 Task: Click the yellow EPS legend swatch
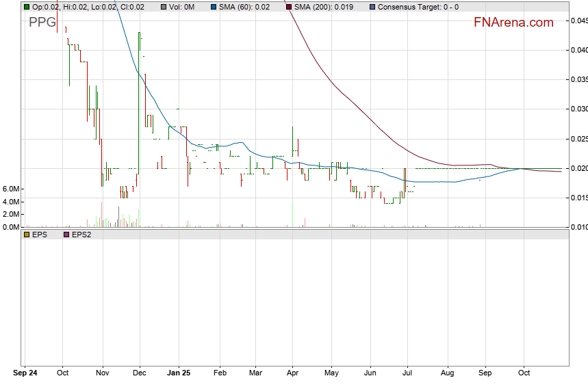point(27,234)
